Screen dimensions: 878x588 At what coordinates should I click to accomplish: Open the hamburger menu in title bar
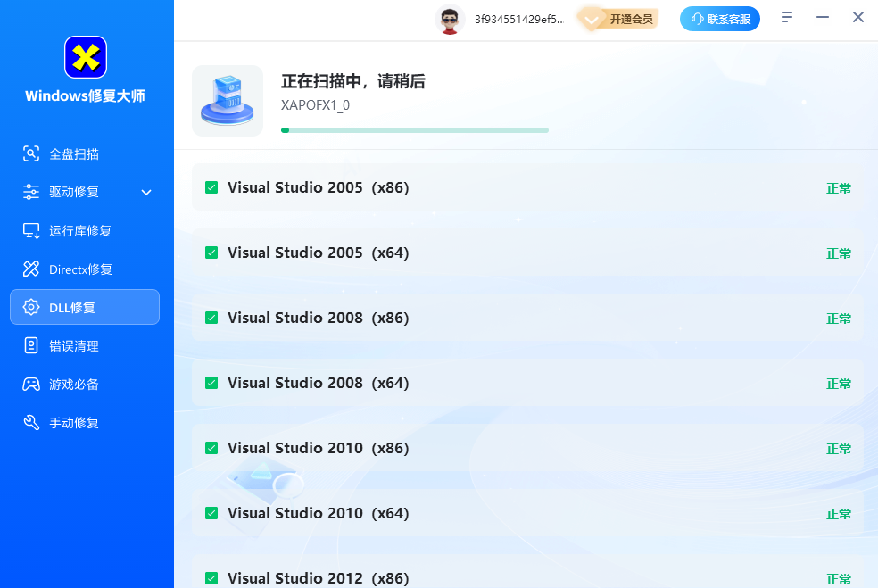787,17
